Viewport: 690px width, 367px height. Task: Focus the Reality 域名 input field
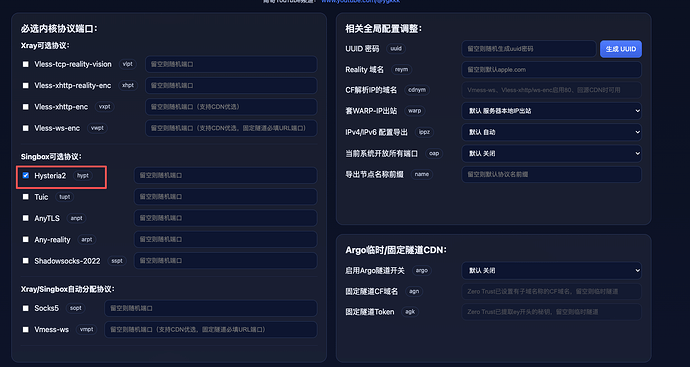551,70
